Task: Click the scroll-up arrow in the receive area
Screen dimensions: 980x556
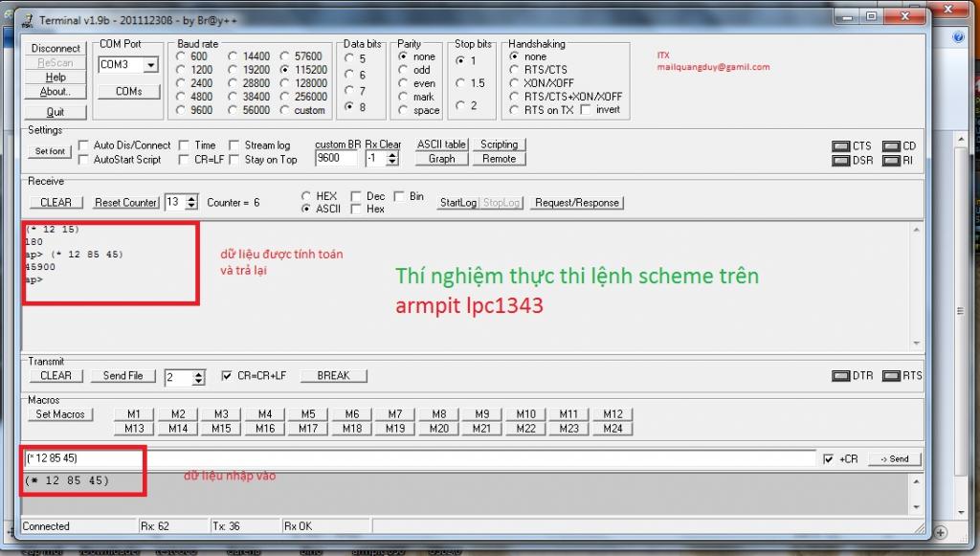Action: coord(916,230)
